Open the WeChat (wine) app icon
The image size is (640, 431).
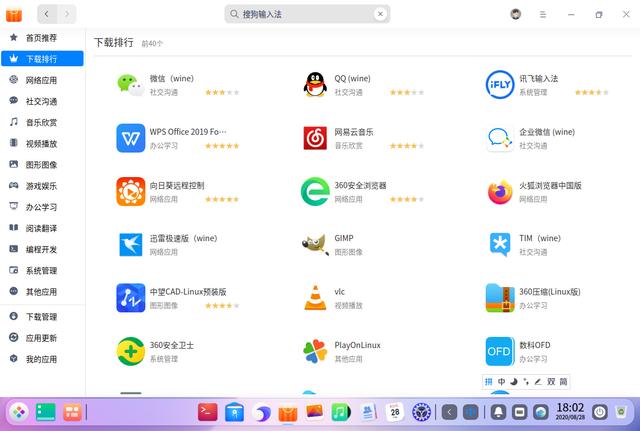point(131,85)
